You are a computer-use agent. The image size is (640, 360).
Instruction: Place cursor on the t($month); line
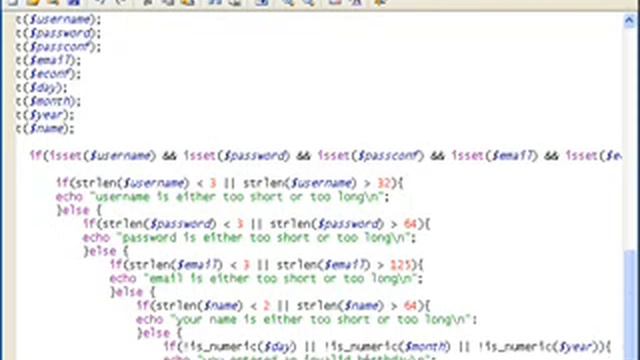[48, 101]
